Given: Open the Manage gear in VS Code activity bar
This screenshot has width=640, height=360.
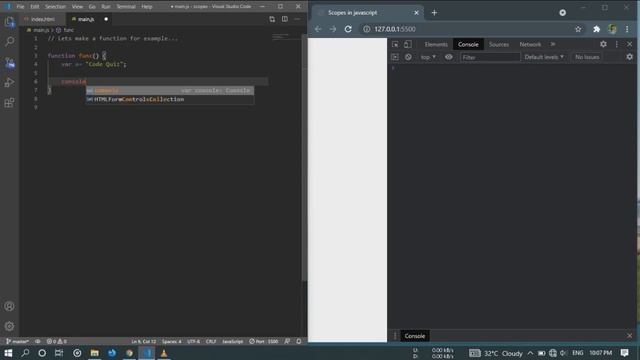Looking at the screenshot, I should [9, 326].
